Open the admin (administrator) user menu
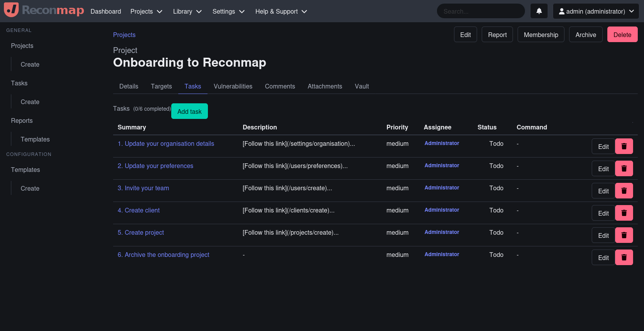The width and height of the screenshot is (644, 331). [x=596, y=11]
